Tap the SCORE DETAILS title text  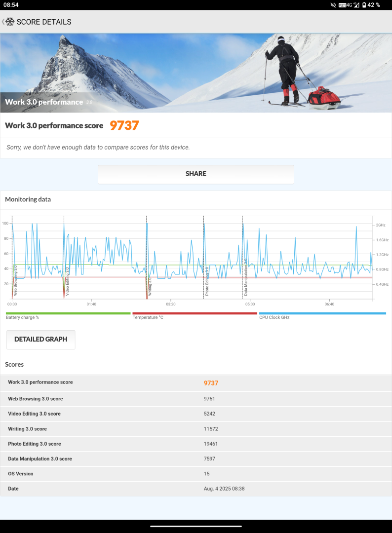pyautogui.click(x=44, y=22)
